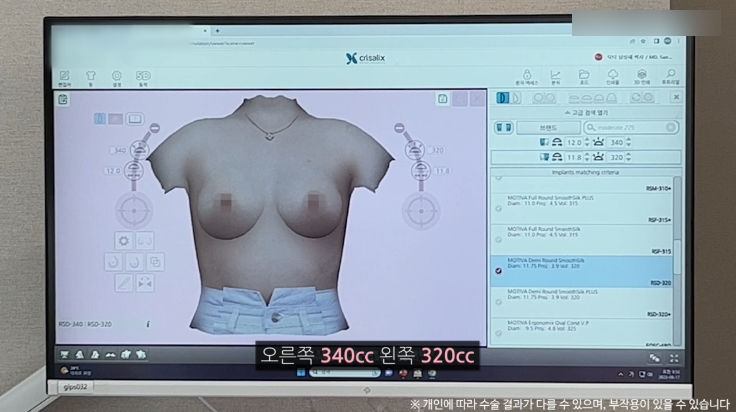Select radio for MOTIVA Full Round SmoothSilk PLUS
This screenshot has height=412, width=736.
[498, 208]
